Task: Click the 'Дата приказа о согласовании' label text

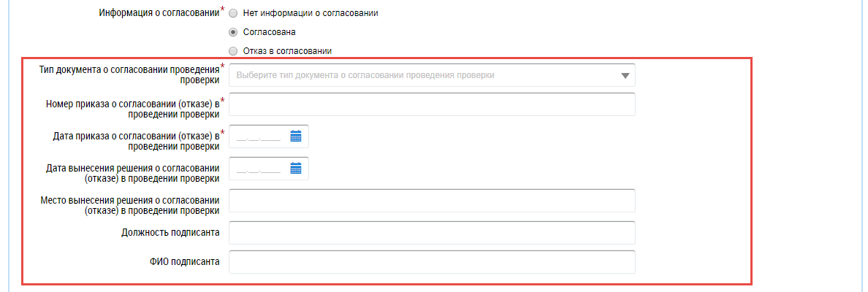Action: 137,141
